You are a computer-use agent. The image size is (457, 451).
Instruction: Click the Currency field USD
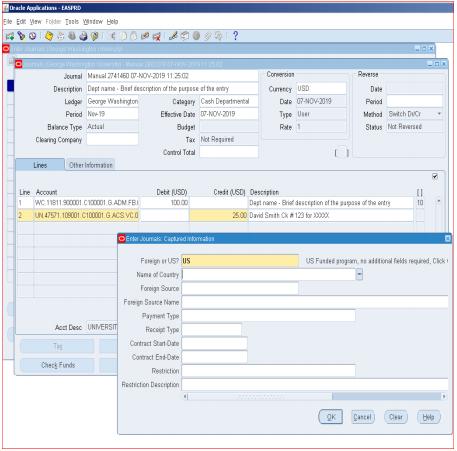[x=321, y=88]
